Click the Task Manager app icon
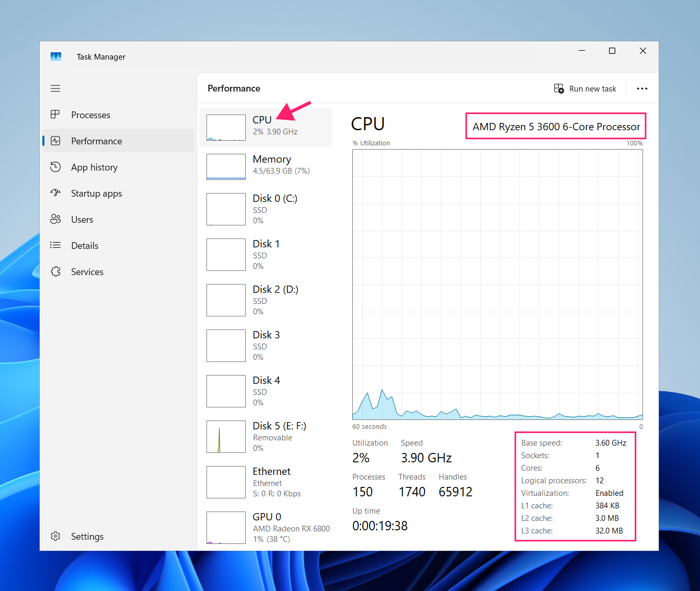This screenshot has width=700, height=591. (56, 56)
